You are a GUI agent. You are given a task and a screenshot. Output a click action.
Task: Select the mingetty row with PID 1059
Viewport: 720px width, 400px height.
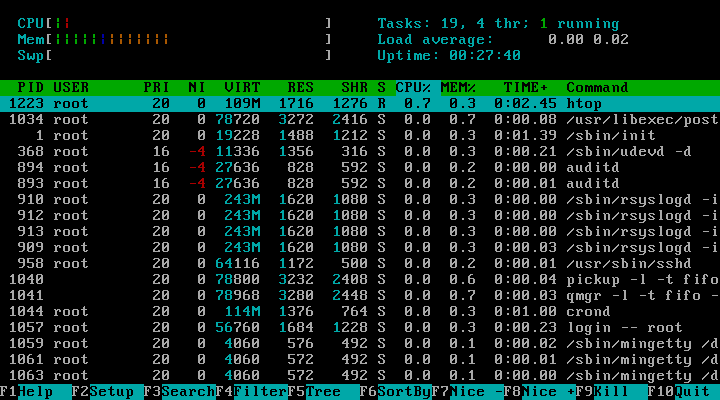pos(360,344)
